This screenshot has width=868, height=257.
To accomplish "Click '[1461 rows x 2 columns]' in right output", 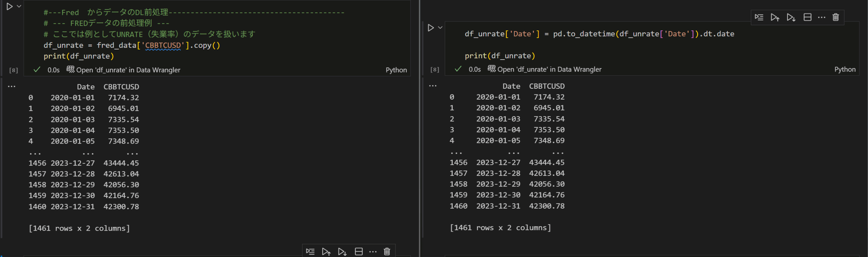I will click(x=500, y=228).
